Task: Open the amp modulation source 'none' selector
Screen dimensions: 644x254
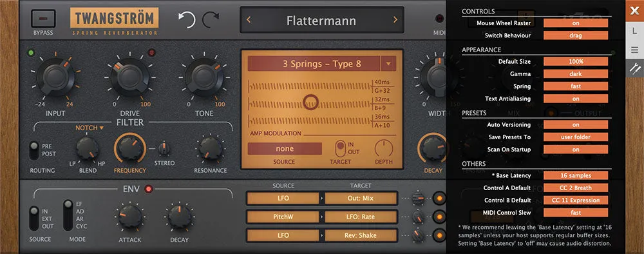Action: pos(284,149)
